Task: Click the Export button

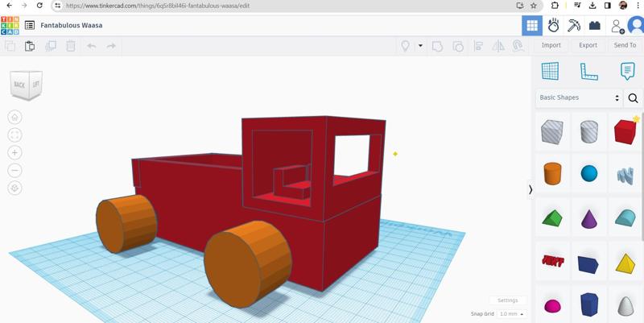Action: (588, 45)
